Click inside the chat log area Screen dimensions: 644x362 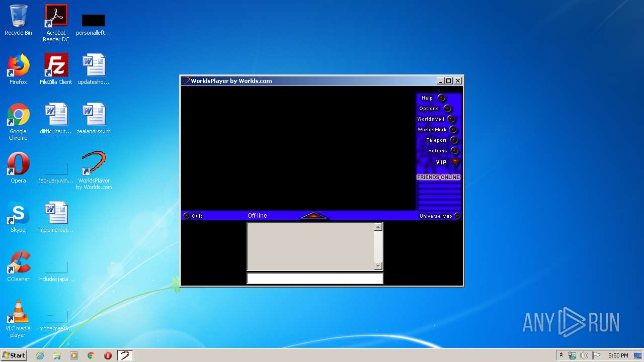point(310,246)
